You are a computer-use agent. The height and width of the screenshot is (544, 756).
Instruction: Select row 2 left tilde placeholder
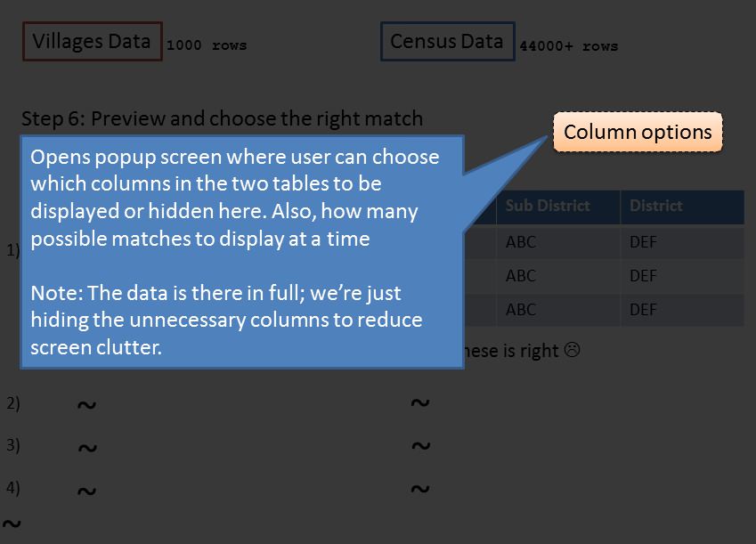click(86, 404)
